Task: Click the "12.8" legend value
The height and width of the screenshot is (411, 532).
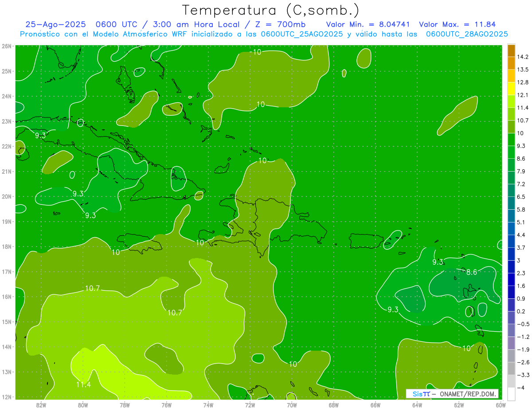Action: click(x=523, y=82)
